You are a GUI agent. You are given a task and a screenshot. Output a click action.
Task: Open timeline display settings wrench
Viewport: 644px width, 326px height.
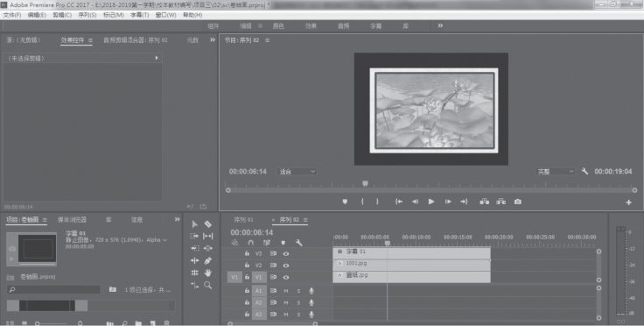pos(299,243)
